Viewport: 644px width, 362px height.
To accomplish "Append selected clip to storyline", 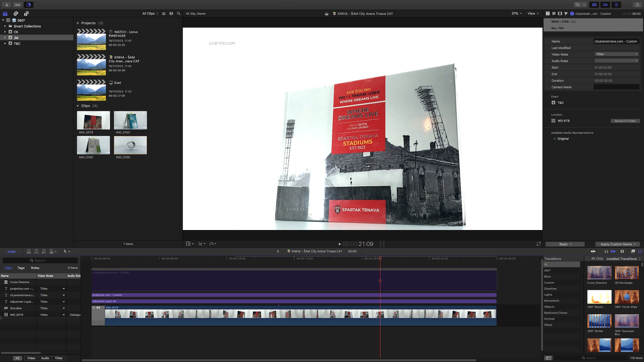I will click(44, 251).
